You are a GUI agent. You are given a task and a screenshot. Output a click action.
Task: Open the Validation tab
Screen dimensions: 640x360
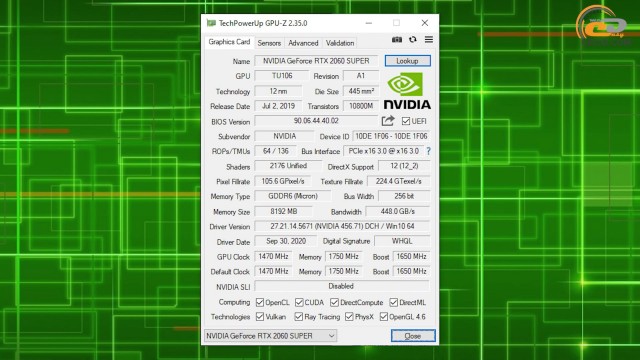tap(340, 43)
